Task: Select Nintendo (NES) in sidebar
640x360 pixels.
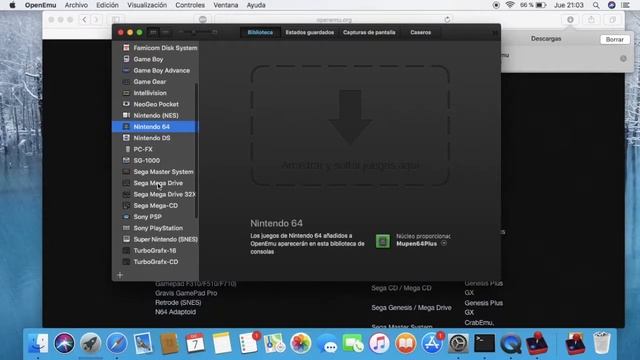Action: pyautogui.click(x=156, y=116)
